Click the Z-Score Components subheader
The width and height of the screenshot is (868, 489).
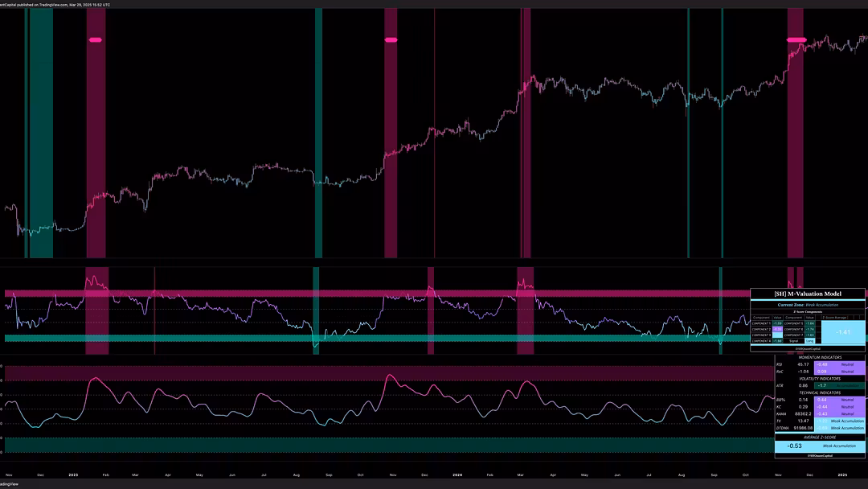click(809, 312)
